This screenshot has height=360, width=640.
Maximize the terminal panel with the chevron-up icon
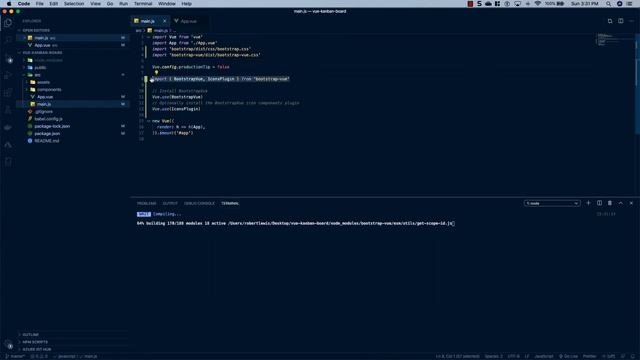620,203
